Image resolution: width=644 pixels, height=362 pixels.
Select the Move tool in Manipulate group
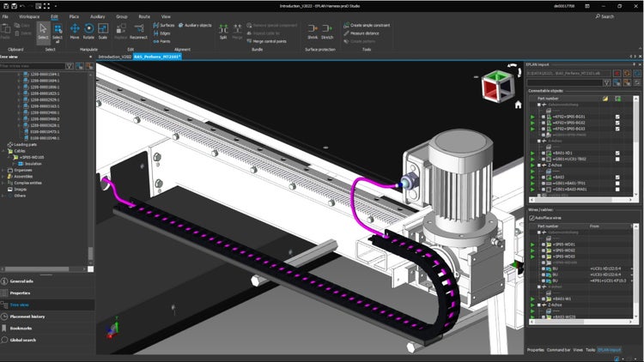75,30
